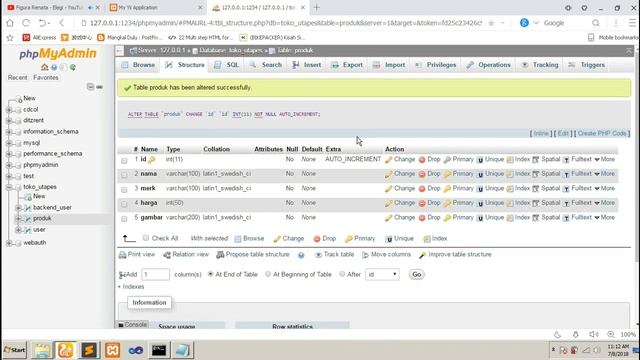640x360 pixels.
Task: Click the Move columns icon
Action: click(x=365, y=255)
